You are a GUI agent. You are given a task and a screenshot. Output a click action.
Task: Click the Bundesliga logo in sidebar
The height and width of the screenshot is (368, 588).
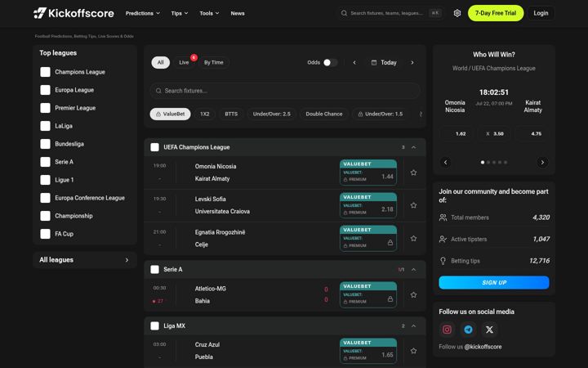(46, 144)
